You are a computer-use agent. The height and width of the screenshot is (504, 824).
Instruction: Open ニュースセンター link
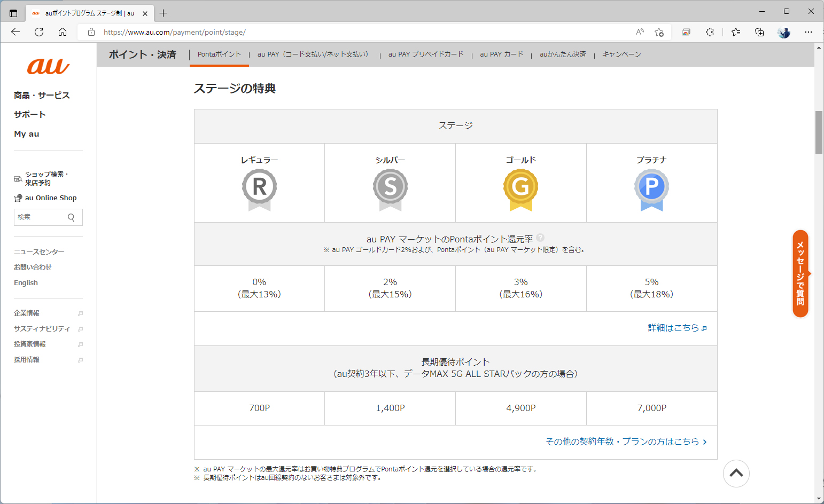click(x=39, y=252)
